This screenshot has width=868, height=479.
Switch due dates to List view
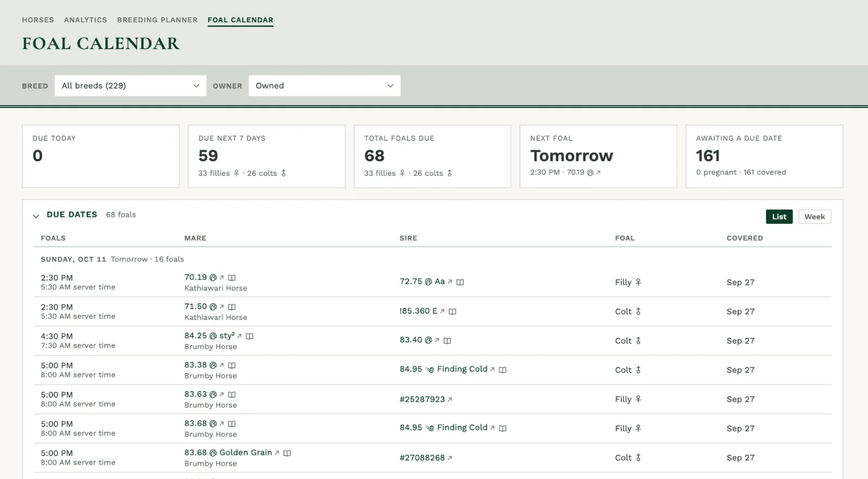pos(779,216)
